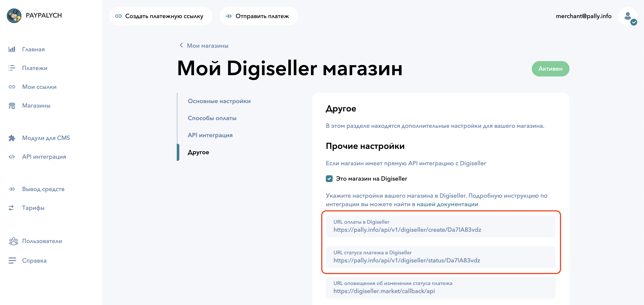Open Пользователи sidebar item
Screen dimensions: 644x305
click(x=42, y=241)
